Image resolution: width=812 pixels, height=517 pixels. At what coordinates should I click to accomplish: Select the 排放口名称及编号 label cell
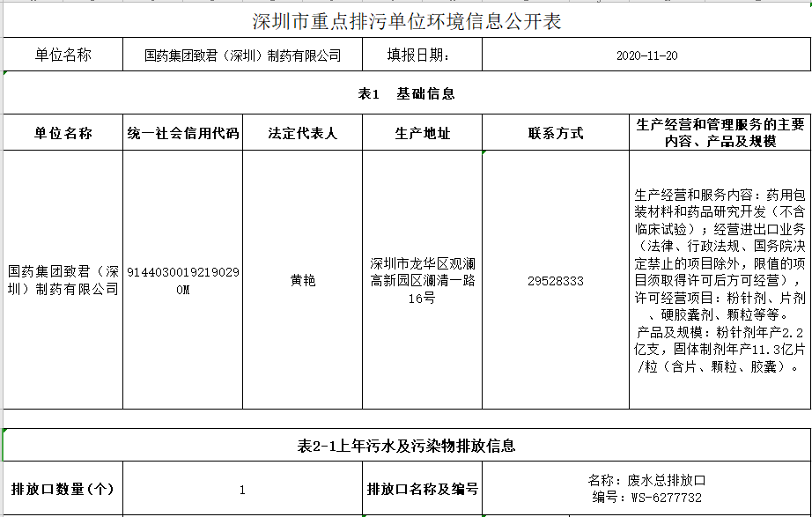pos(422,489)
